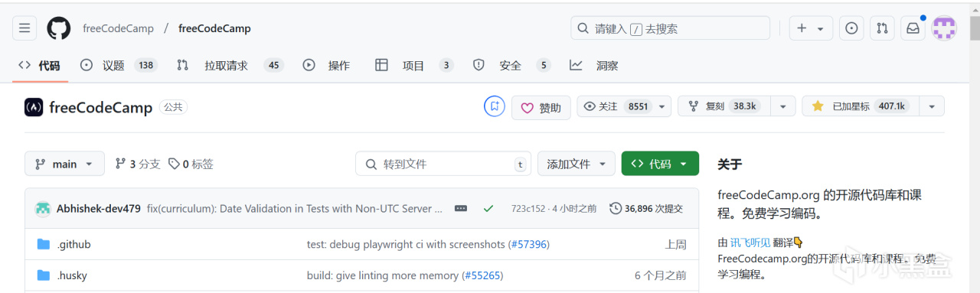Click the 公共 visibility badge
Image resolution: width=980 pixels, height=293 pixels.
click(173, 107)
